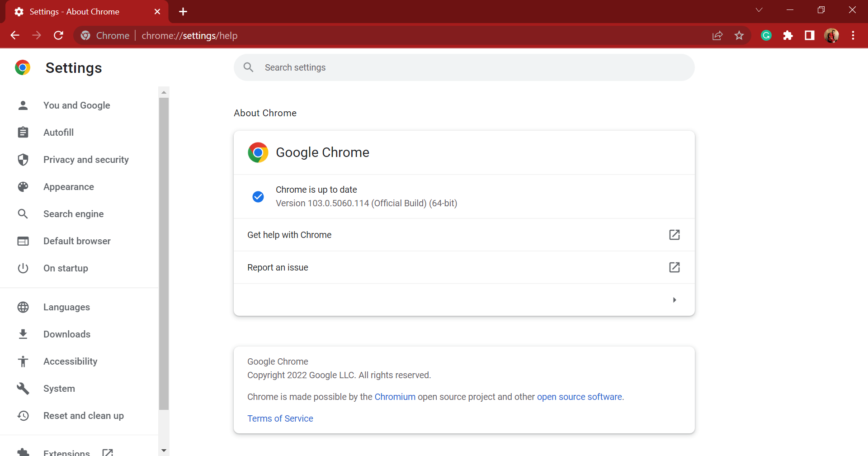The image size is (868, 456).
Task: Open the Extensions puzzle piece menu
Action: click(x=788, y=35)
